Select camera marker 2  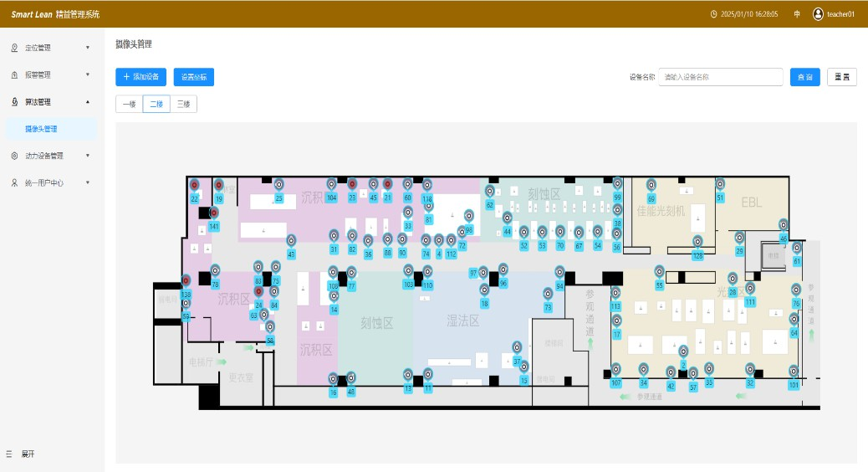pos(683,351)
